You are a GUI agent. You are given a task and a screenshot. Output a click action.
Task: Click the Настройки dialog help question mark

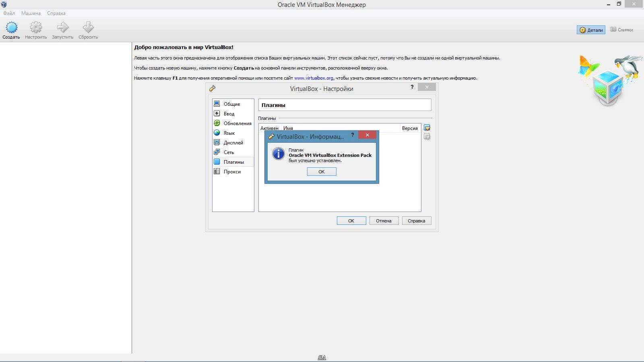[412, 87]
